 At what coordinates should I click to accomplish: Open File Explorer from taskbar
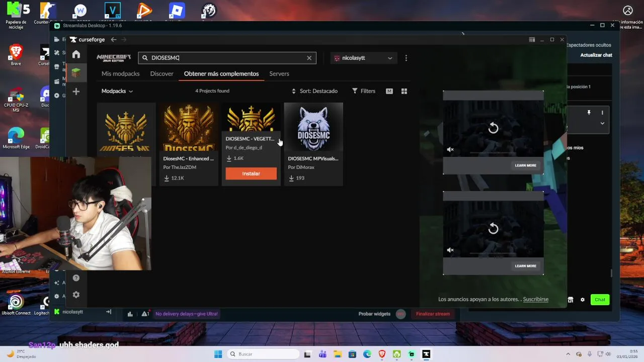[x=338, y=354]
